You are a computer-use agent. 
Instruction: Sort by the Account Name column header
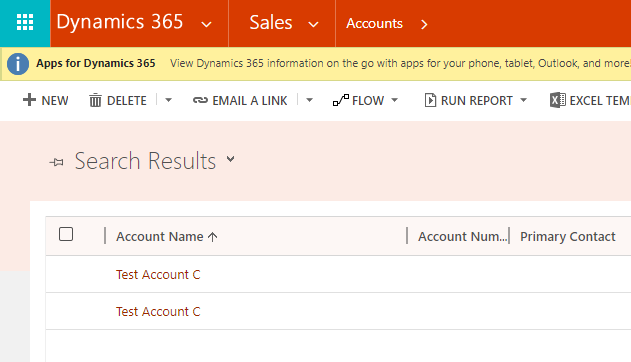pyautogui.click(x=160, y=237)
